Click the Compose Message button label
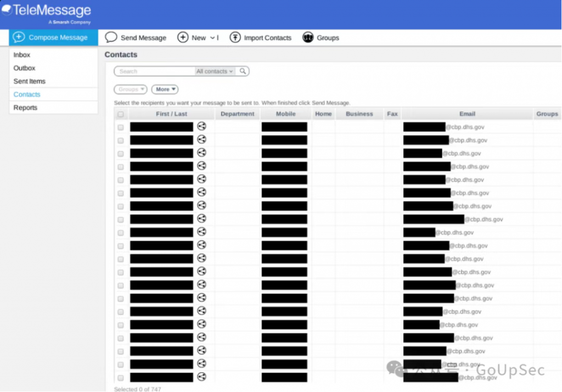The height and width of the screenshot is (392, 562). (x=58, y=37)
